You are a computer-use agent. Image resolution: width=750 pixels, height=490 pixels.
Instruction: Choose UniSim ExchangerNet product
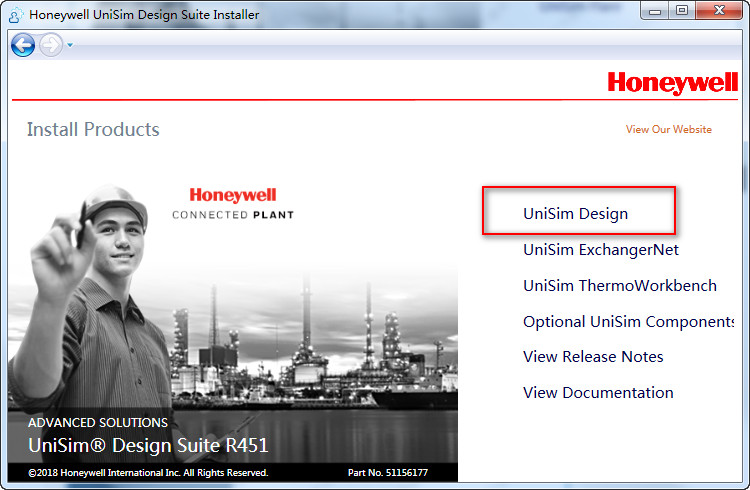click(x=600, y=250)
